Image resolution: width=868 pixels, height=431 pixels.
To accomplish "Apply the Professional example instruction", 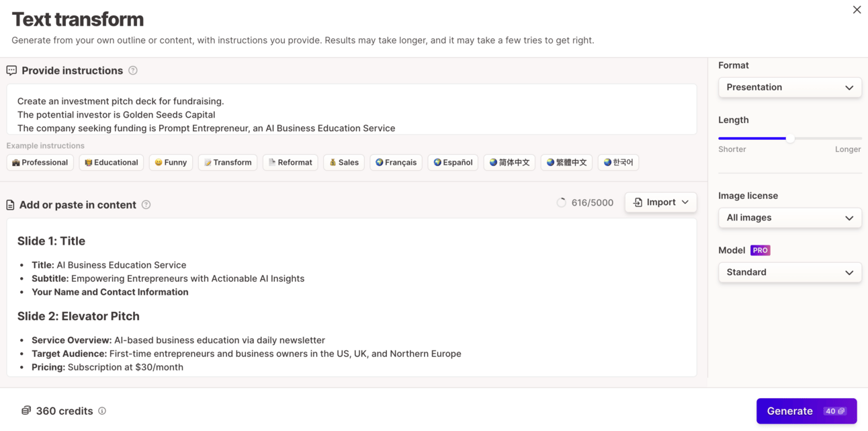I will pyautogui.click(x=40, y=163).
